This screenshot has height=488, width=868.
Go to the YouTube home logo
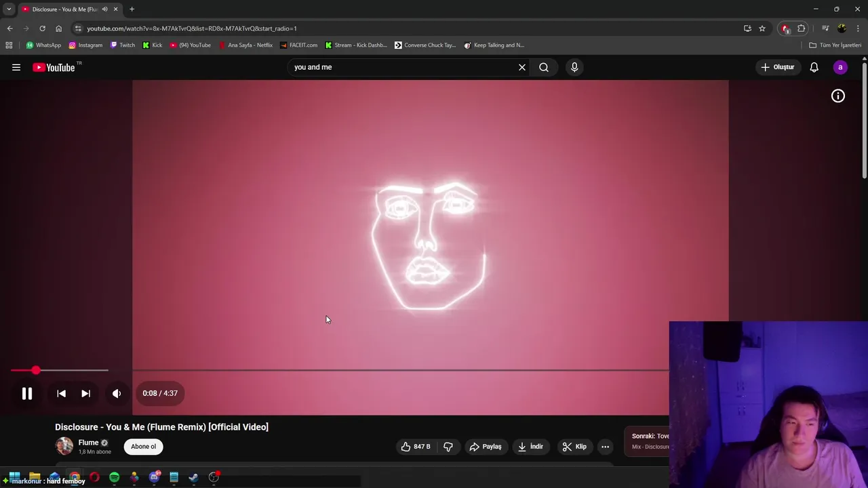point(54,67)
